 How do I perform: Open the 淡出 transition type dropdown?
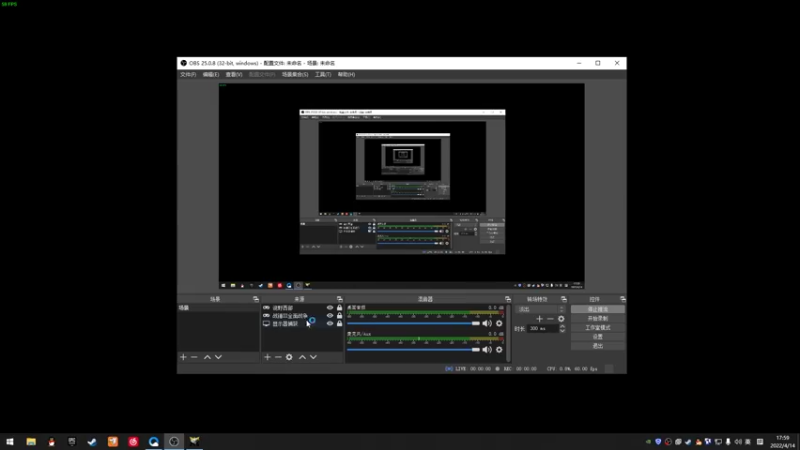tap(541, 309)
